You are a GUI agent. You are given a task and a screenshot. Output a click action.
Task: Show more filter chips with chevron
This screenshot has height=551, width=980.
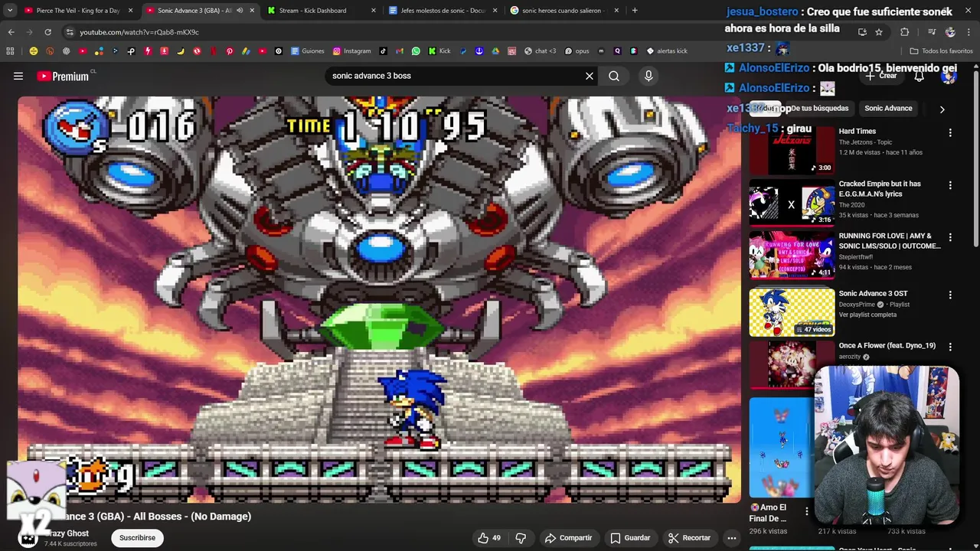point(942,109)
